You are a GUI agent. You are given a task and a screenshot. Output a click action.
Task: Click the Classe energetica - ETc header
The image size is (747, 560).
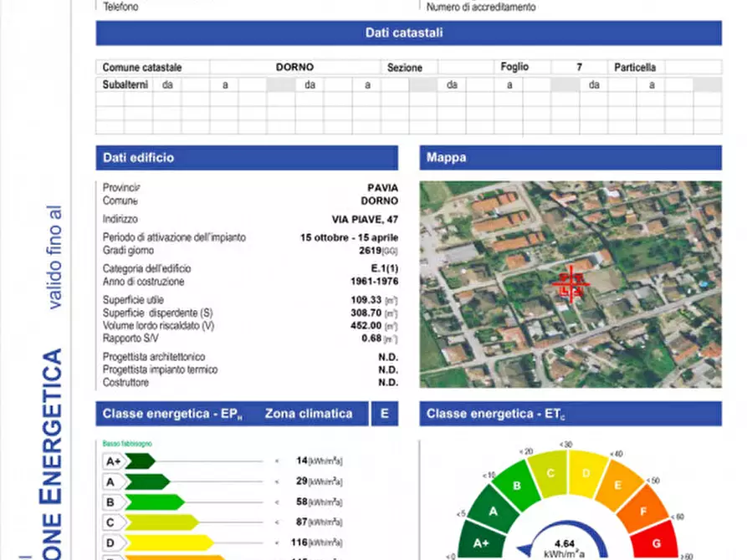570,414
